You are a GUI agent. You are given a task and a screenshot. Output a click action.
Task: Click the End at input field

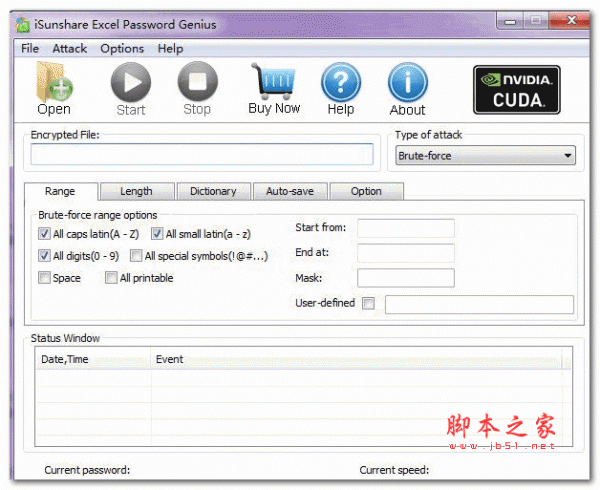point(406,253)
